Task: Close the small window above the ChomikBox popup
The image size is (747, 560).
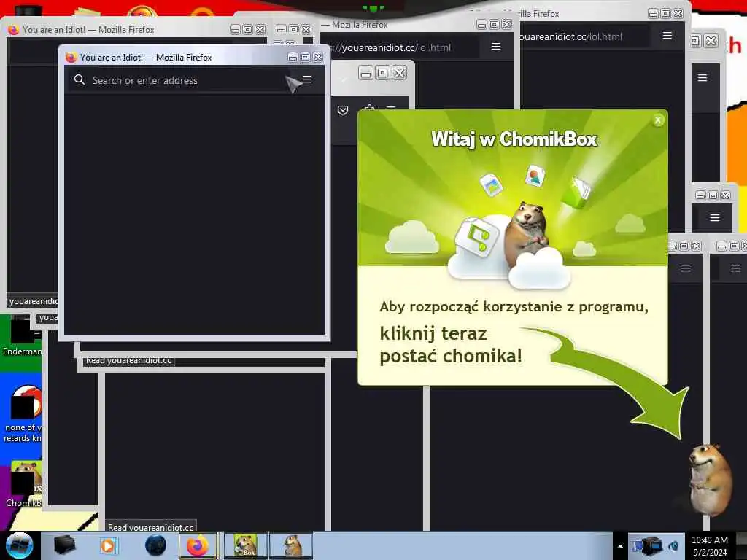Action: point(400,73)
